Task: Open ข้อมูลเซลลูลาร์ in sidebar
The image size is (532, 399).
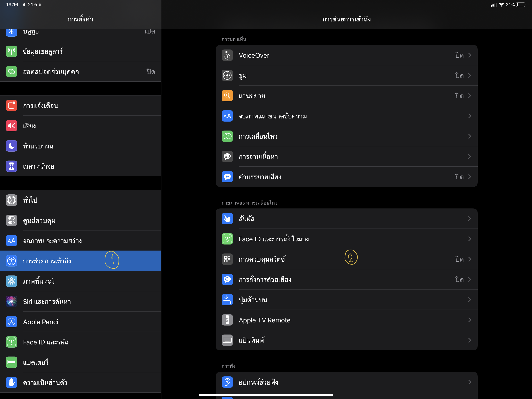Action: pos(81,51)
